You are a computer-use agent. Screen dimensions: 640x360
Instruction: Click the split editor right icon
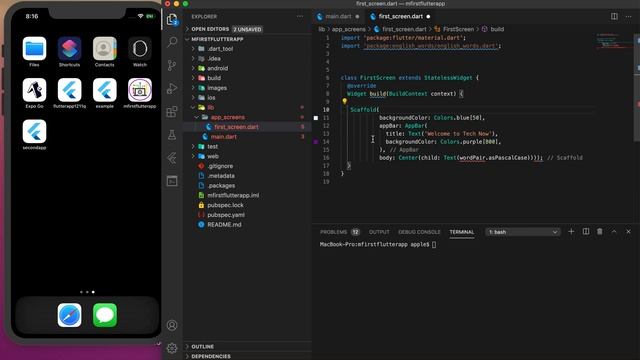(x=614, y=16)
